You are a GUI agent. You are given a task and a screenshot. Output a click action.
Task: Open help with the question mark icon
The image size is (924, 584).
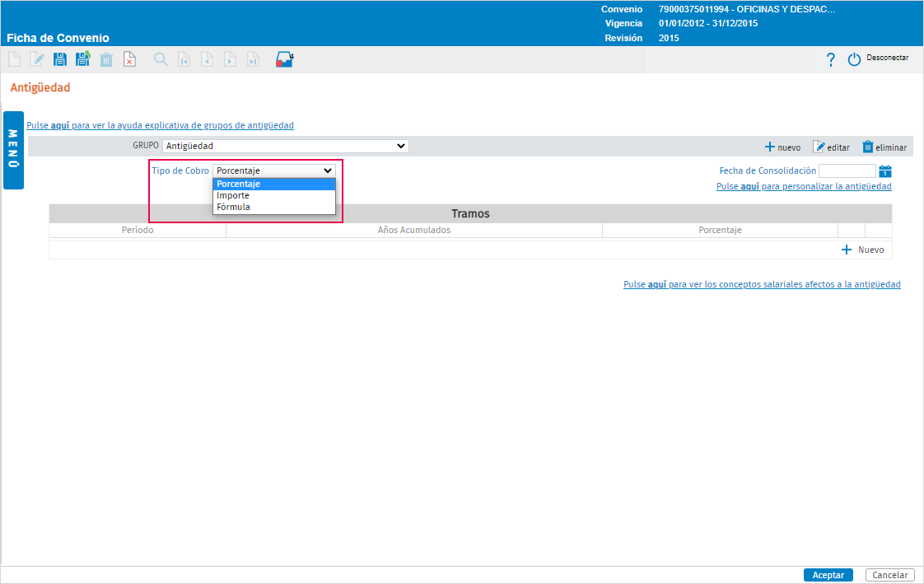coord(830,59)
